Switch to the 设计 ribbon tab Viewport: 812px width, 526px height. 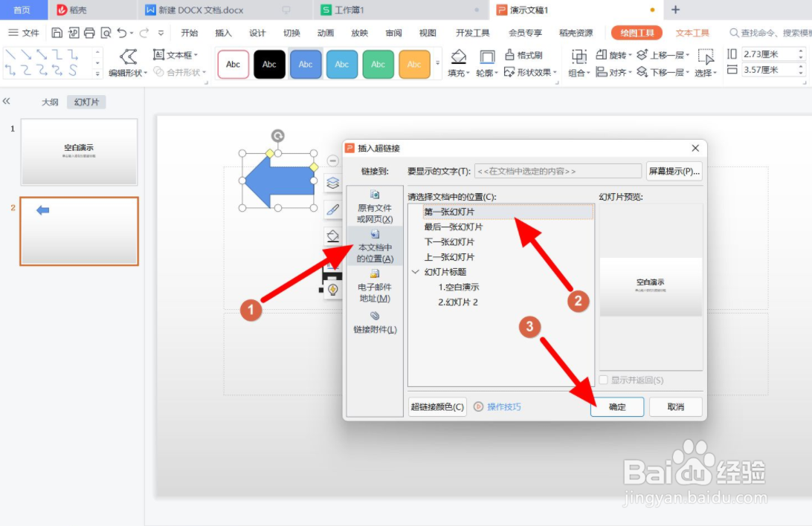click(x=257, y=33)
